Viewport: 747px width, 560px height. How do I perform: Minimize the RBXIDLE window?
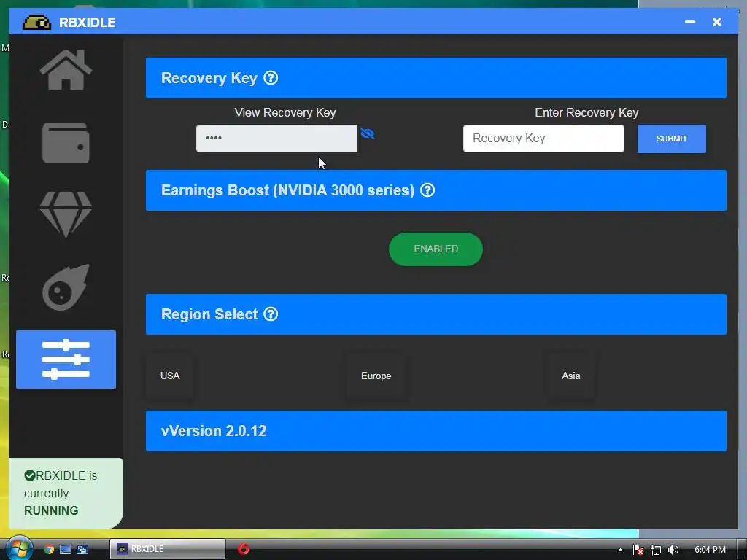(x=690, y=22)
